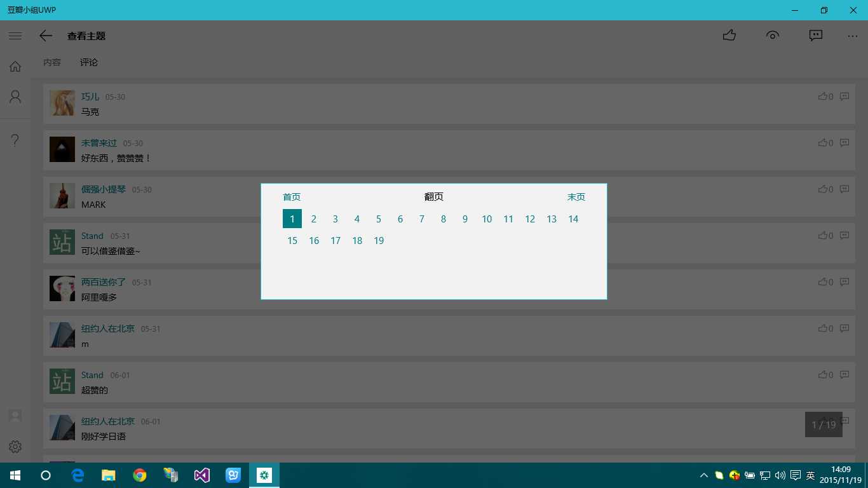Select page 12 in the pager
The width and height of the screenshot is (868, 488).
tap(530, 219)
